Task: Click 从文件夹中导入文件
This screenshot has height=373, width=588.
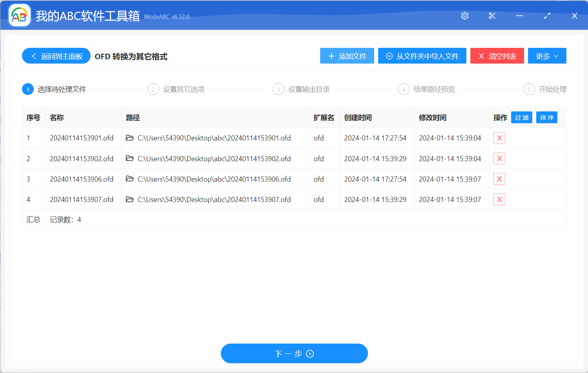Action: [422, 56]
